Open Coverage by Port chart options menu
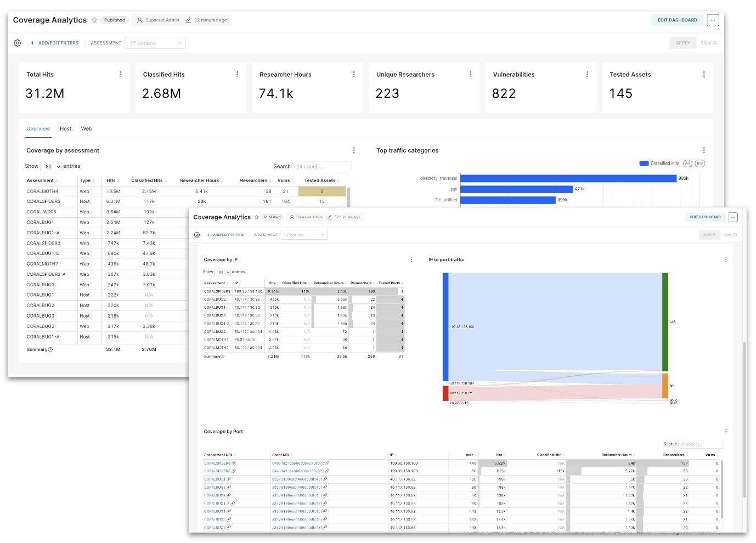Viewport: 756px width, 543px height. 726,432
